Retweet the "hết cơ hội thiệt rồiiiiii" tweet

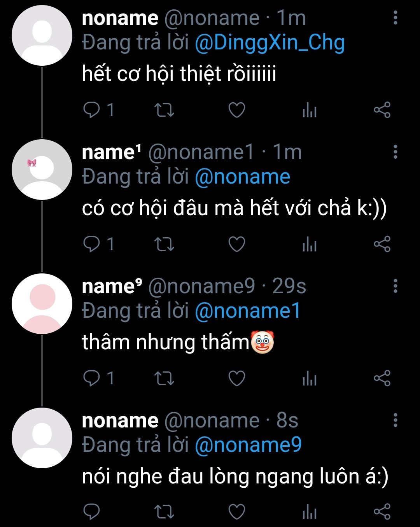coord(164,110)
